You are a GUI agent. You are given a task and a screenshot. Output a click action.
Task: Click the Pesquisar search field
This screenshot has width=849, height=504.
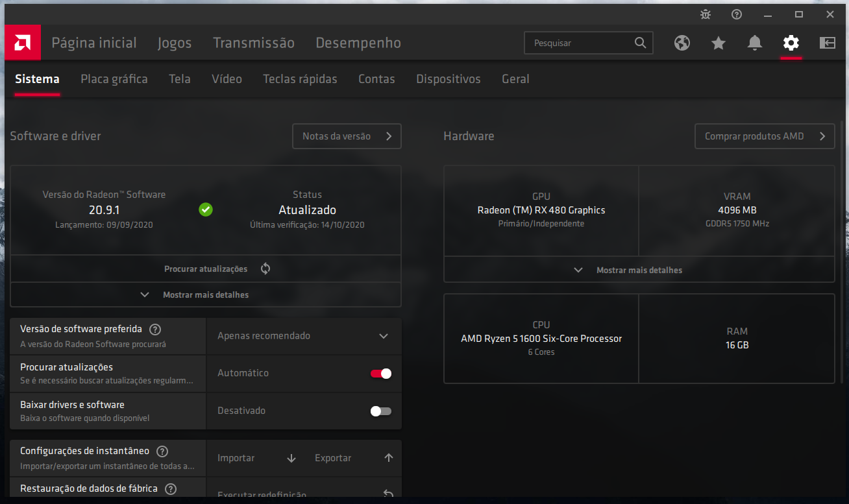pyautogui.click(x=589, y=43)
